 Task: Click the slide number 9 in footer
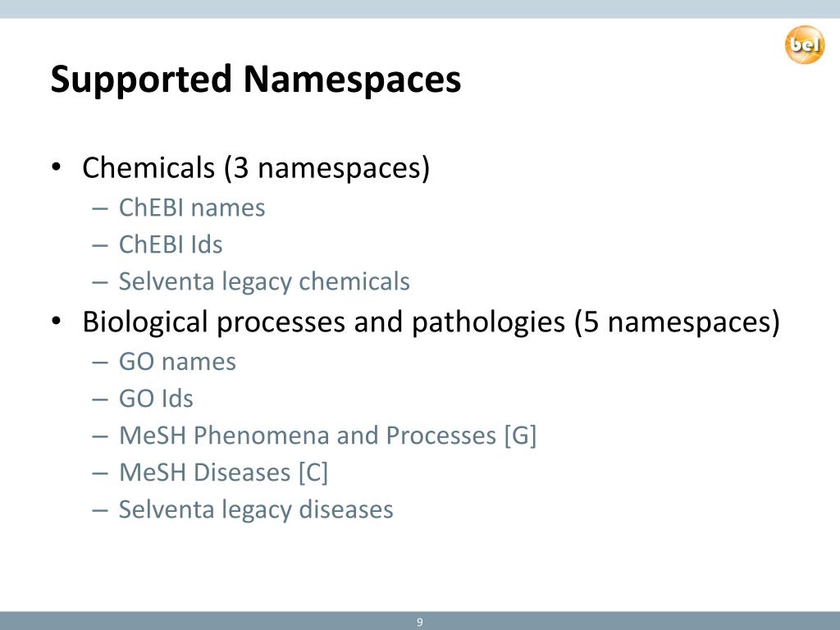[420, 622]
